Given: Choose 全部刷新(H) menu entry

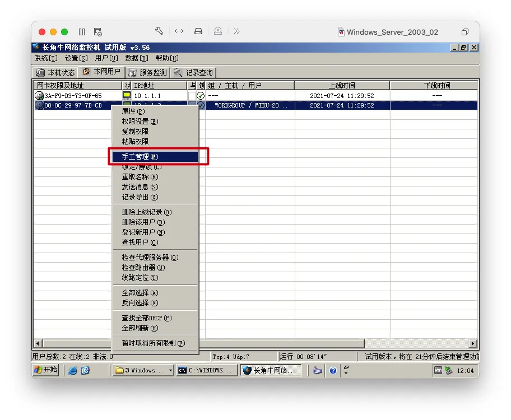Looking at the screenshot, I should (155, 328).
